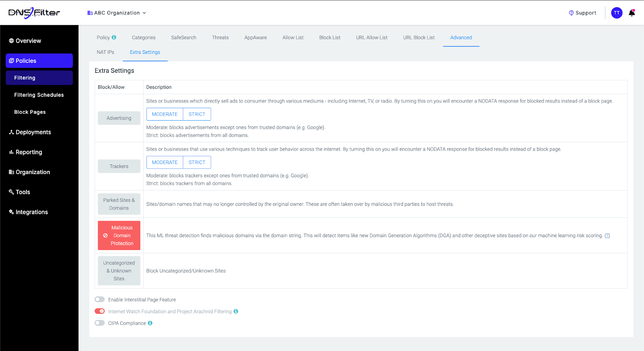Viewport: 644px width, 351px height.
Task: Expand the Policies sidebar section
Action: (39, 61)
